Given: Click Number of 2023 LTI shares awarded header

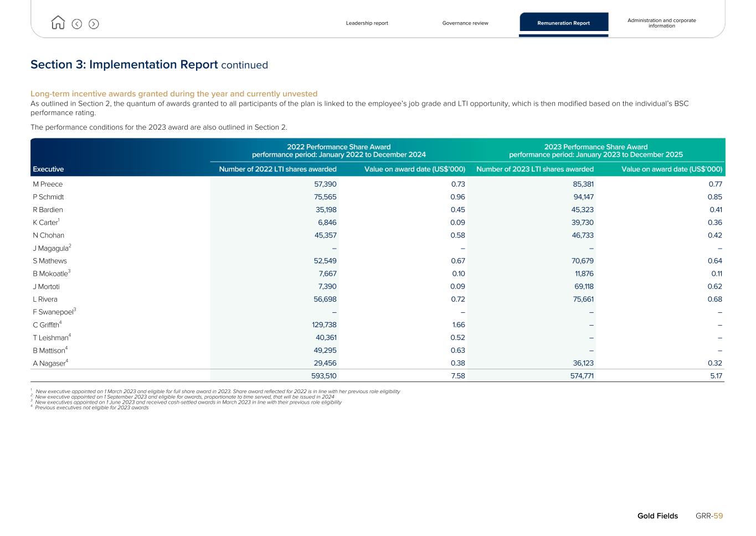Looking at the screenshot, I should point(534,169).
